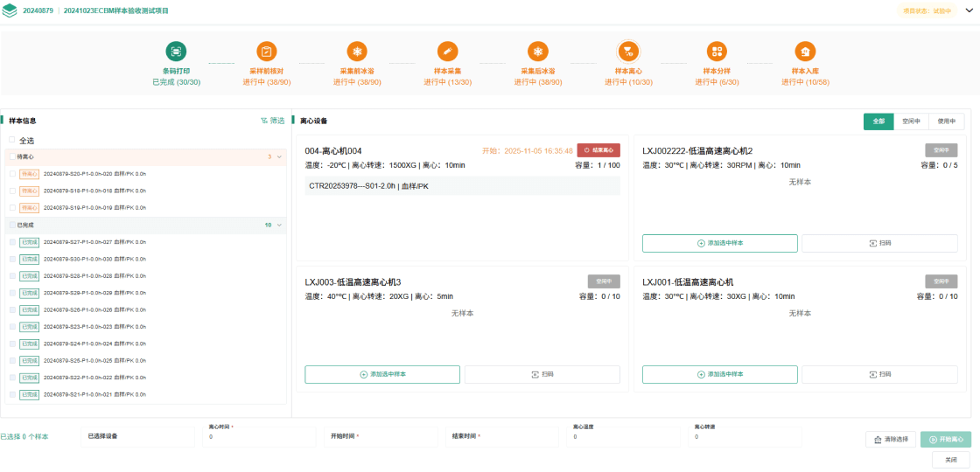This screenshot has width=980, height=472.
Task: Switch to the 空闲中 device tab
Action: [x=911, y=121]
